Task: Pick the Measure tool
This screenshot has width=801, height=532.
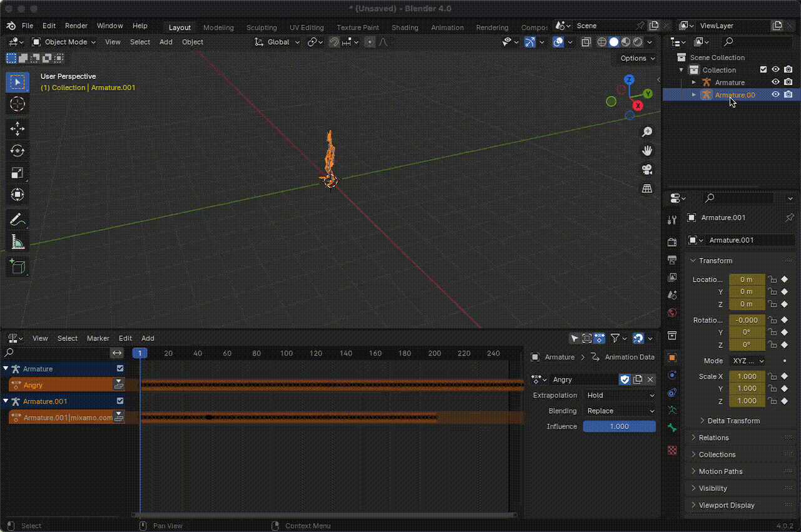Action: tap(18, 242)
